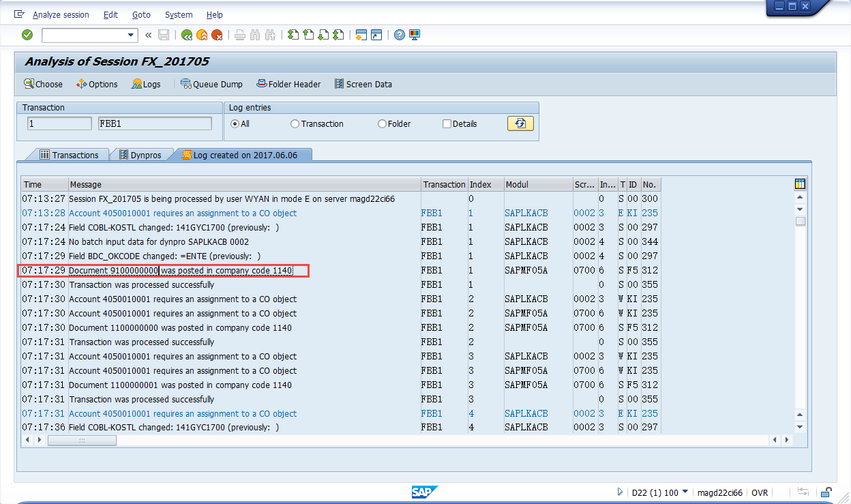Click the green Back icon
This screenshot has height=504, width=851.
pyautogui.click(x=187, y=35)
